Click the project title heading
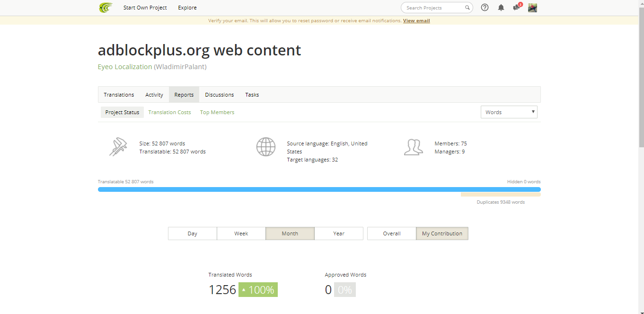 pos(199,50)
